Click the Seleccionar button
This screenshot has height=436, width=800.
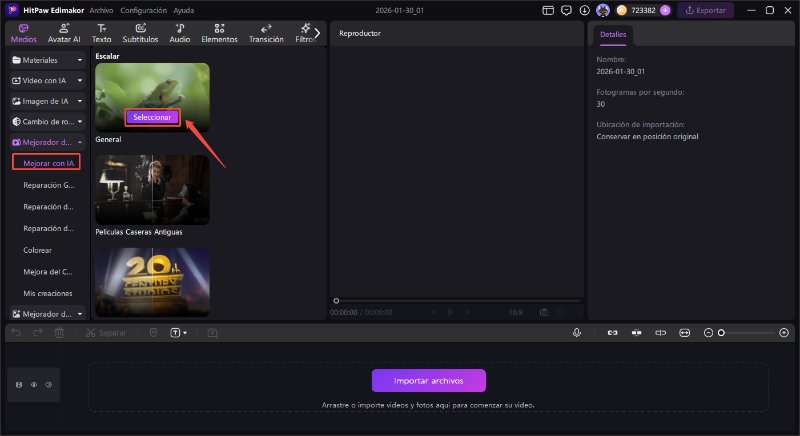click(x=152, y=117)
